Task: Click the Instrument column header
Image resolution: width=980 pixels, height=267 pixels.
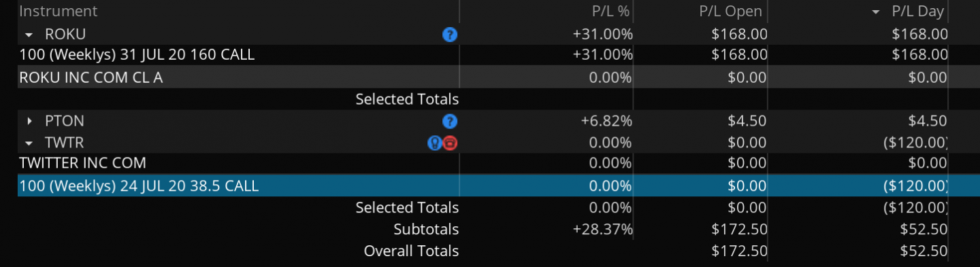Action: [x=59, y=12]
